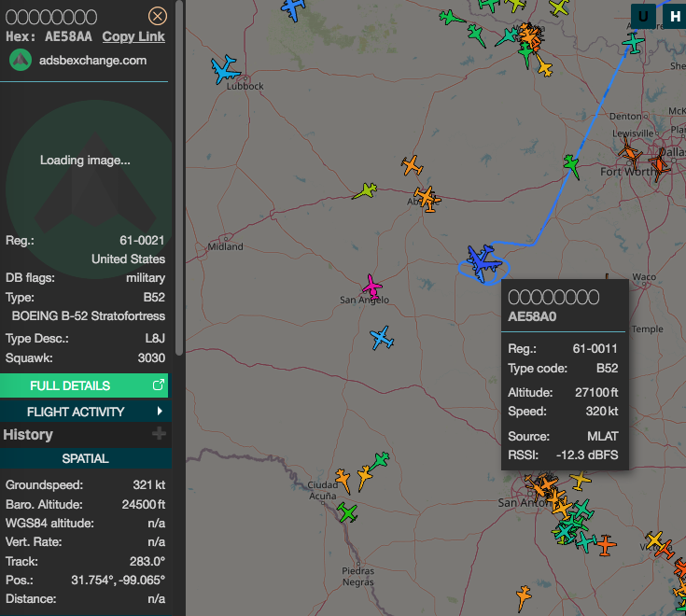Click the Groundspeed value 321 kt
Screen dimensions: 686x616
(x=149, y=484)
